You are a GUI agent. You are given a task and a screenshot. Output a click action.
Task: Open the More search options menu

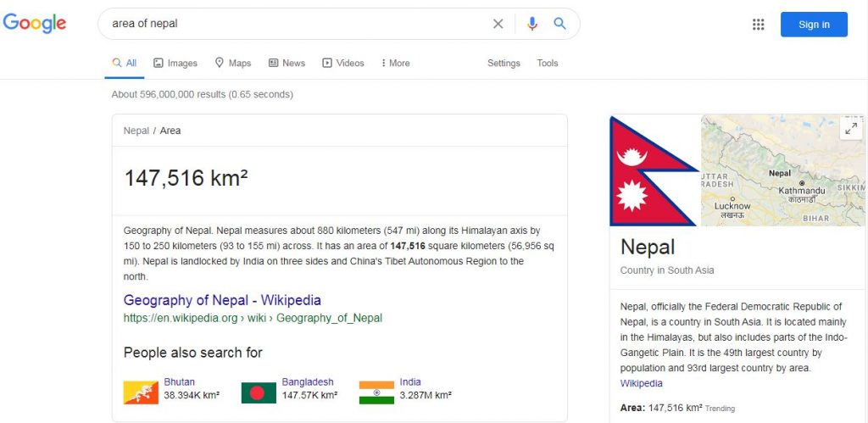pos(396,64)
